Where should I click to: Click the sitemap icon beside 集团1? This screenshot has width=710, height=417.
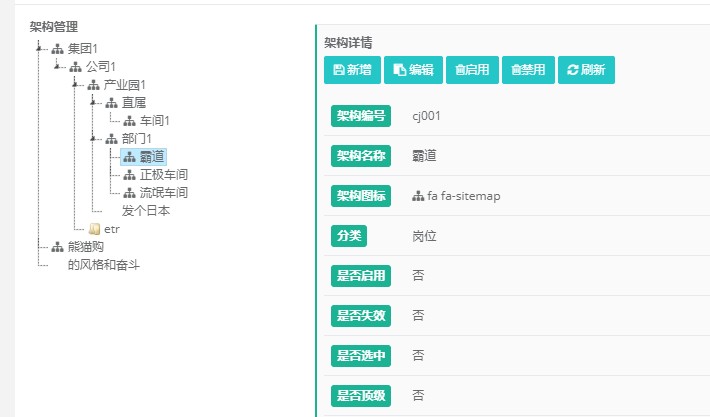coord(58,48)
